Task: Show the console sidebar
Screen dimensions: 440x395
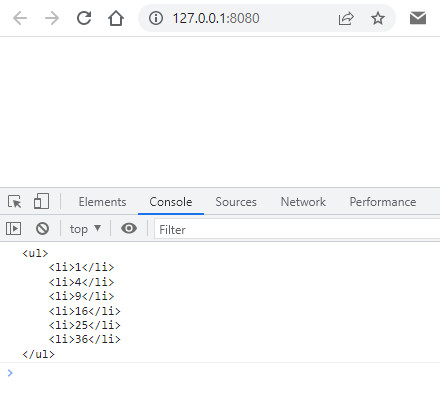Action: coord(14,229)
